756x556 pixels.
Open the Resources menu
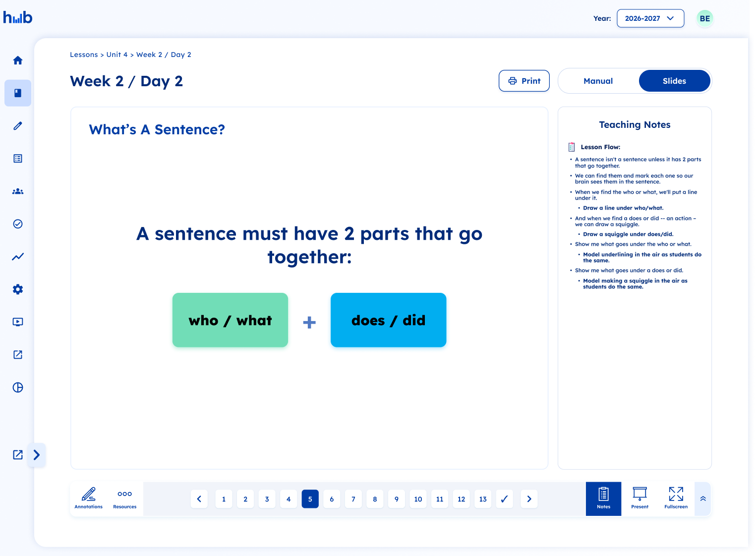[x=125, y=498]
